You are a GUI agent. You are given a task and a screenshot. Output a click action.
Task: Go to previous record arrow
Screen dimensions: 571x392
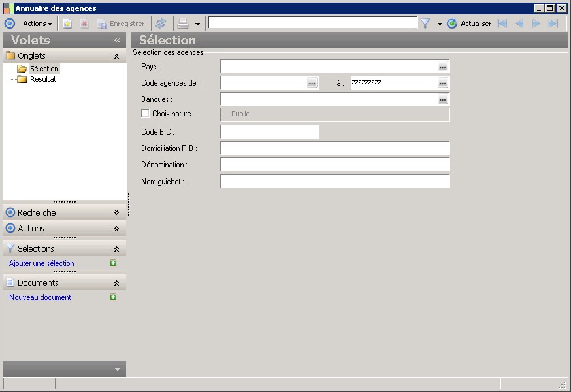pyautogui.click(x=519, y=24)
